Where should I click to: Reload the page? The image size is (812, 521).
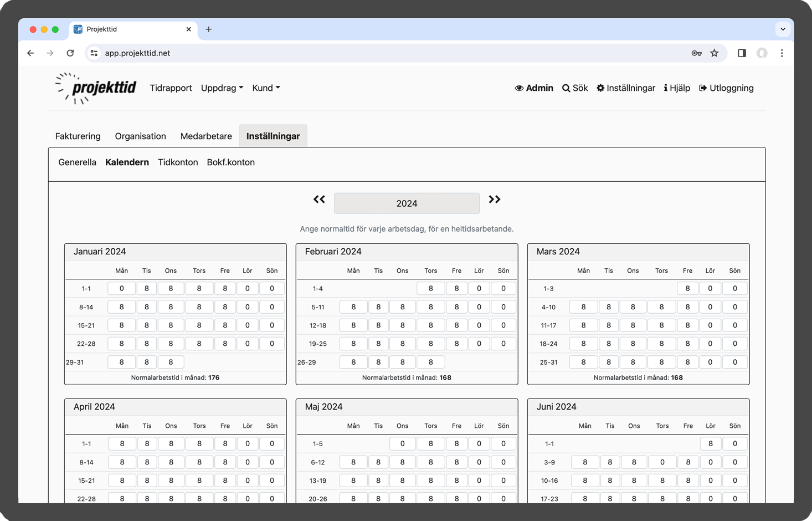tap(70, 53)
